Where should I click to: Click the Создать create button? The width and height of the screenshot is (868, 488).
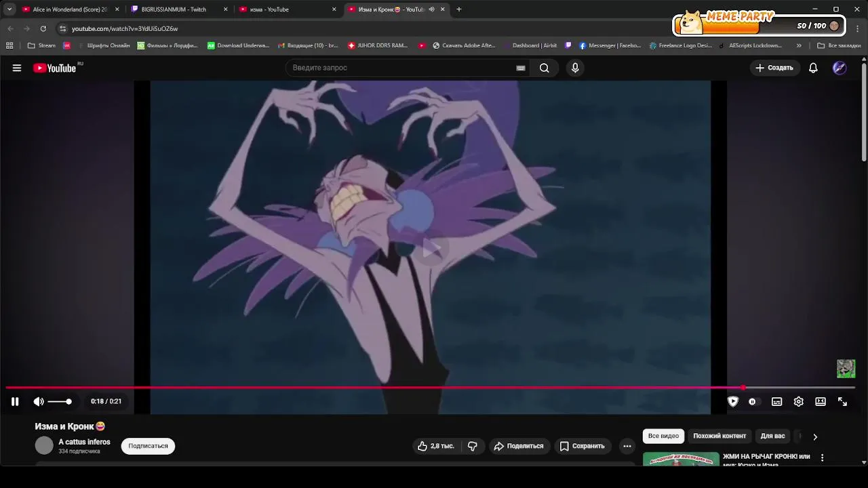[x=774, y=68]
